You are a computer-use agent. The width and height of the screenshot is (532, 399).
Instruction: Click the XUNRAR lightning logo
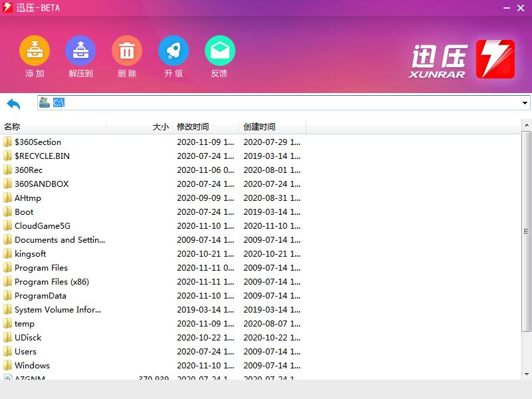coord(495,59)
